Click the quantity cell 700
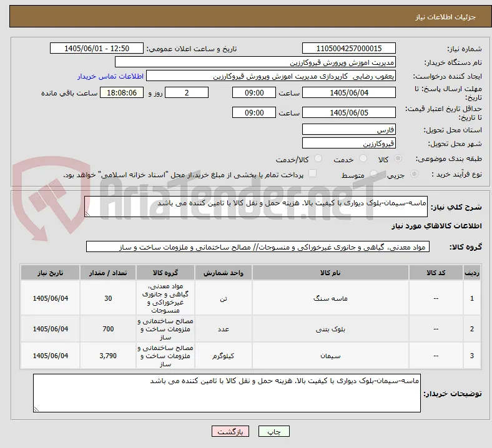The width and height of the screenshot is (492, 448). pos(108,329)
